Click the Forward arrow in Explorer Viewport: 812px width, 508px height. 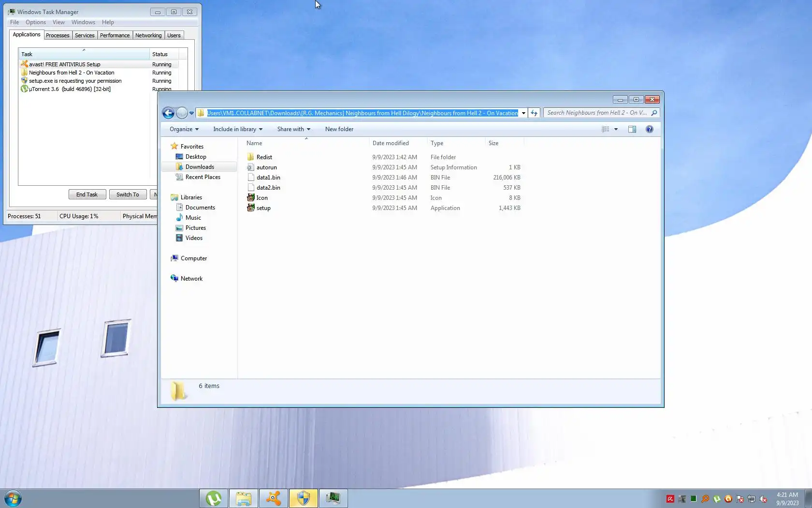tap(182, 113)
